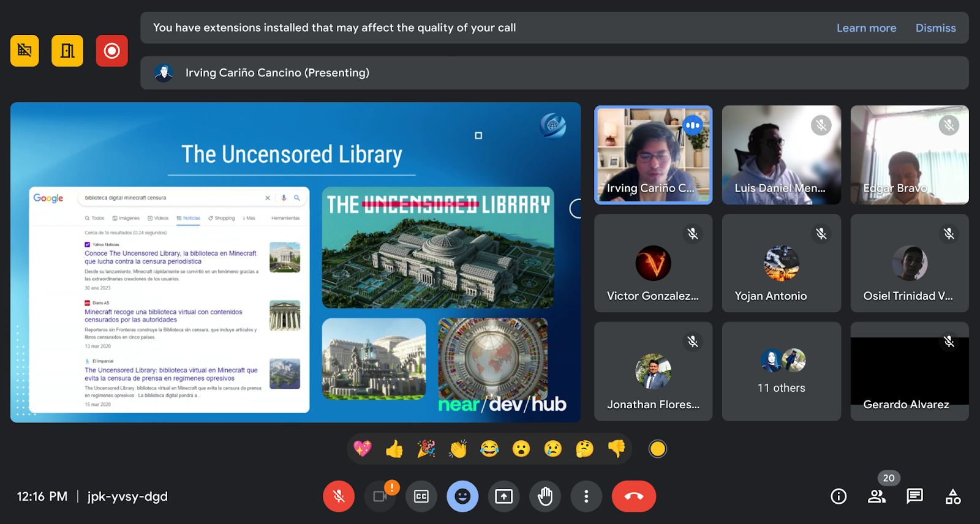This screenshot has width=980, height=524.
Task: Send the thumbs up reaction
Action: tap(394, 449)
